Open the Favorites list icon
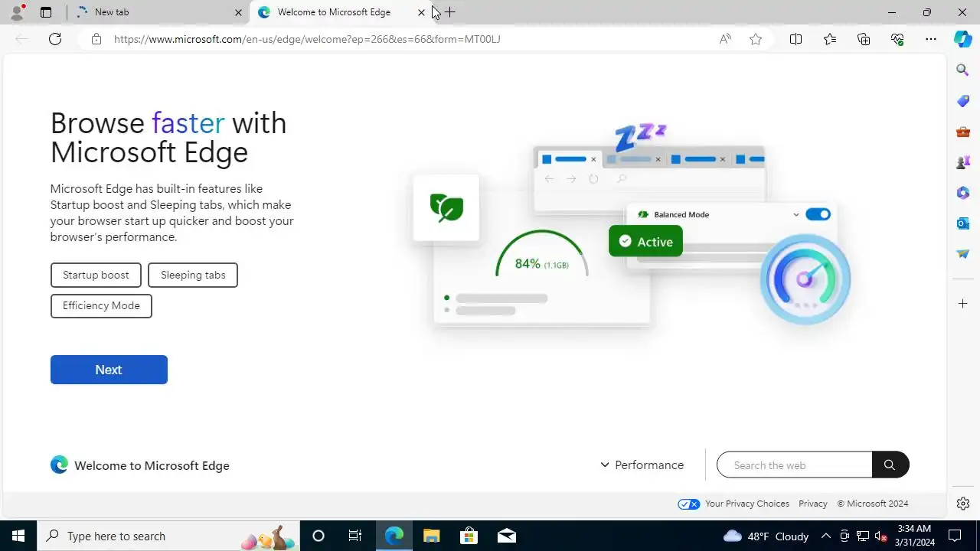This screenshot has width=980, height=551. (x=830, y=39)
